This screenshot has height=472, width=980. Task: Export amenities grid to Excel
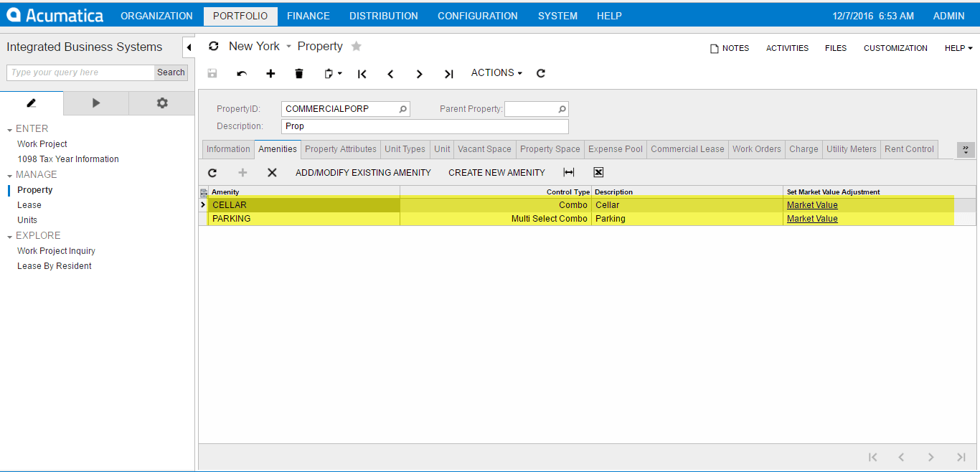[x=598, y=172]
